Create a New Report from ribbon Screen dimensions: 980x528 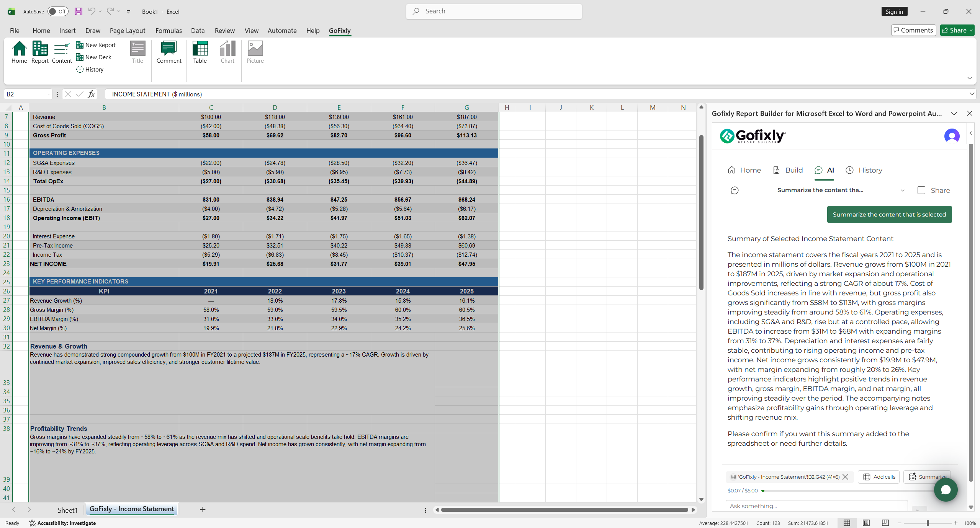96,45
